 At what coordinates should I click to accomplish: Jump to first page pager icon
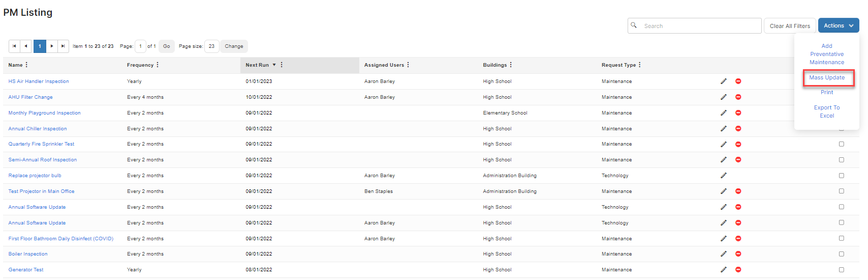coord(14,46)
